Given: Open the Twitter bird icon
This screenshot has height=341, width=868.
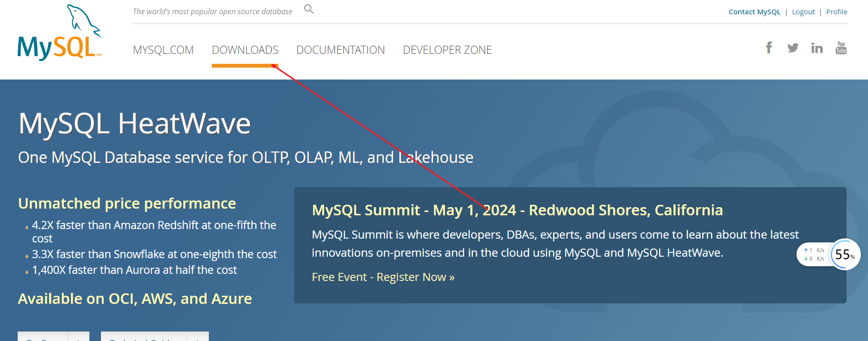Looking at the screenshot, I should pyautogui.click(x=793, y=48).
